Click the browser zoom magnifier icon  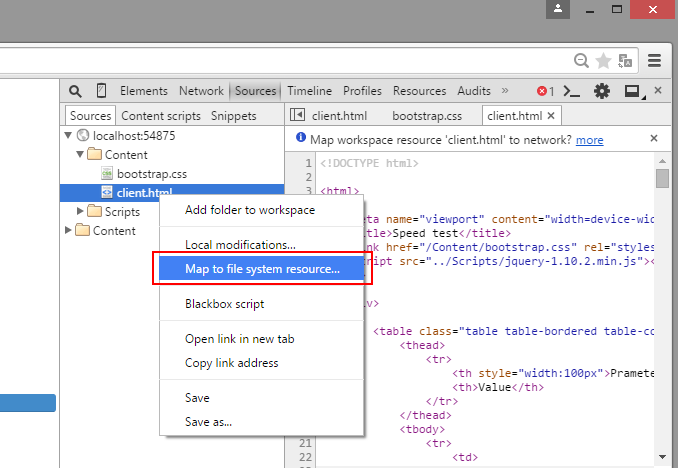(x=581, y=61)
